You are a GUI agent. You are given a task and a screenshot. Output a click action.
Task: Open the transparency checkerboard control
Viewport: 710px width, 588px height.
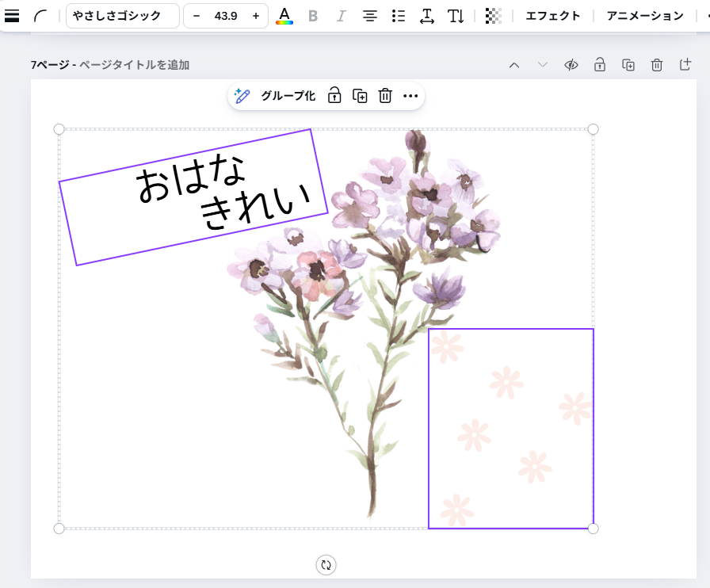[493, 16]
